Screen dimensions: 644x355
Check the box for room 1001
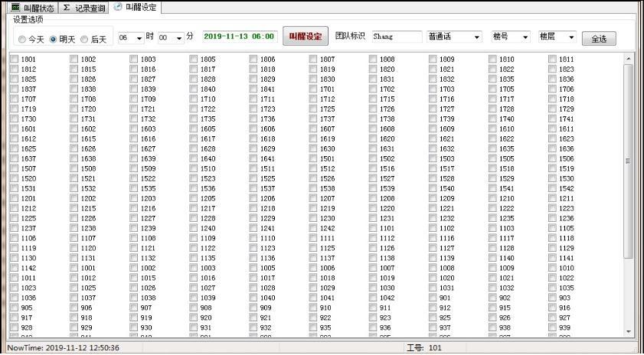point(74,268)
